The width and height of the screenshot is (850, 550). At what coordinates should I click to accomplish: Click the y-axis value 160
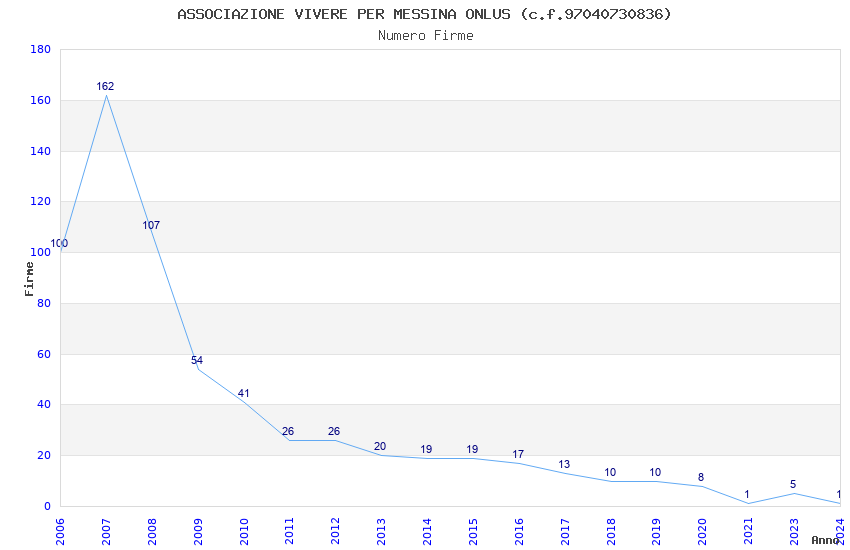point(41,100)
